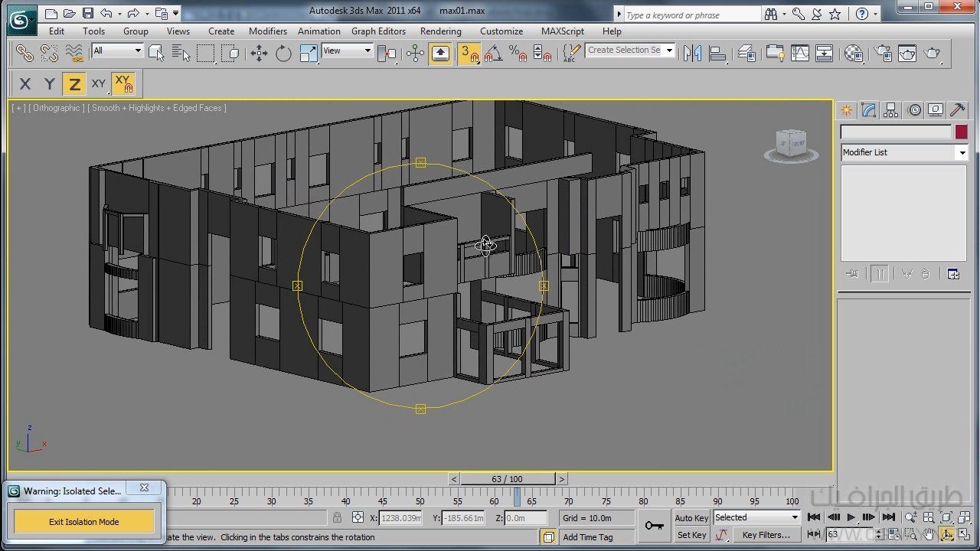Image resolution: width=980 pixels, height=551 pixels.
Task: Open the Material Editor
Action: pyautogui.click(x=854, y=53)
